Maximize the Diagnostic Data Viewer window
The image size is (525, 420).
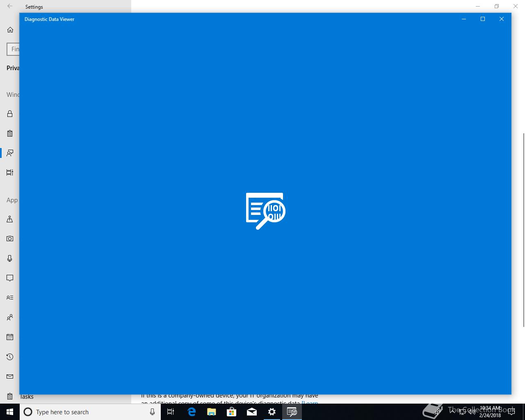[483, 19]
